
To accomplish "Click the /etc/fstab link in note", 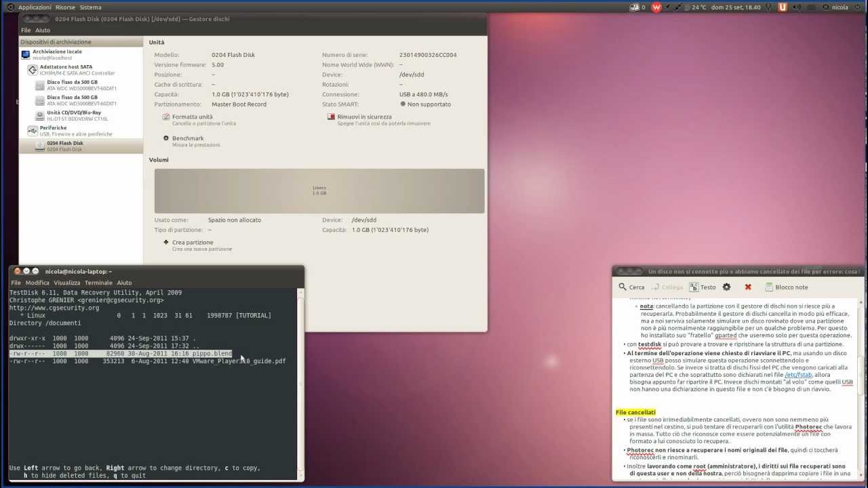I will point(798,375).
